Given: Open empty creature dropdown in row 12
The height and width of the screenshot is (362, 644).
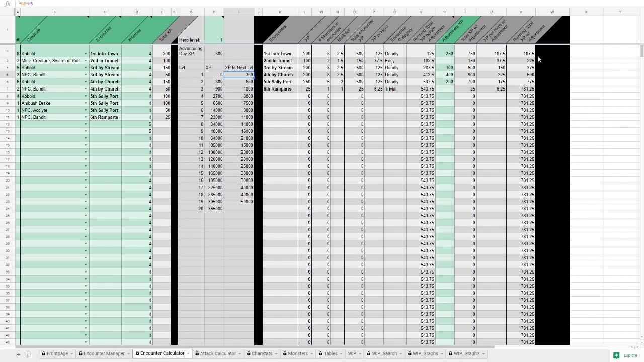Looking at the screenshot, I should (85, 124).
